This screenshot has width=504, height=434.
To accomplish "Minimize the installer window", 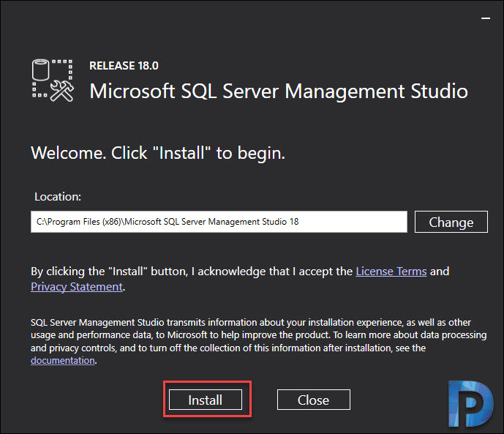I will (x=486, y=18).
